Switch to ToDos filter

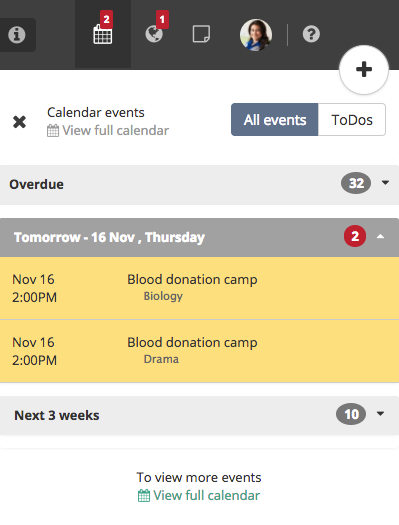click(x=352, y=120)
